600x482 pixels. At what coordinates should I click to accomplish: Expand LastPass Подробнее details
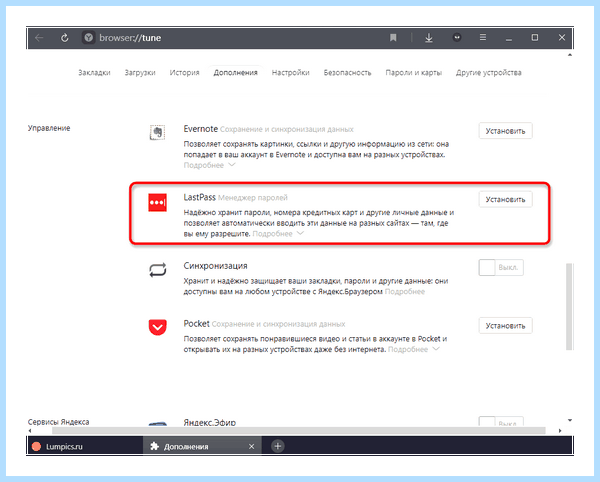(x=278, y=234)
